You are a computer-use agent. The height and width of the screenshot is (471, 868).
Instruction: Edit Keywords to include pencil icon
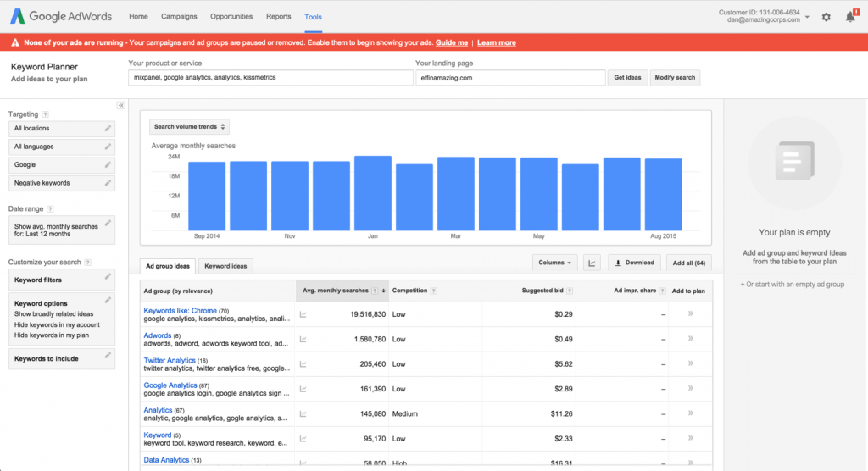(108, 355)
